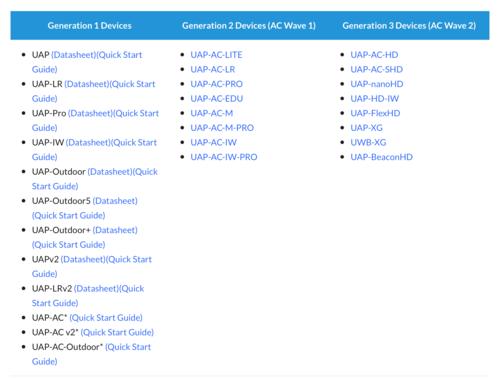
Task: Open the UAP-AC-HD link
Action: click(x=374, y=55)
